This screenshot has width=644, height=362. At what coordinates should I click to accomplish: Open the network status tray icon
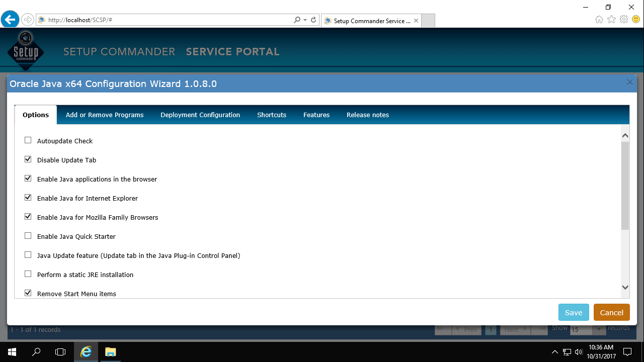[x=567, y=352]
